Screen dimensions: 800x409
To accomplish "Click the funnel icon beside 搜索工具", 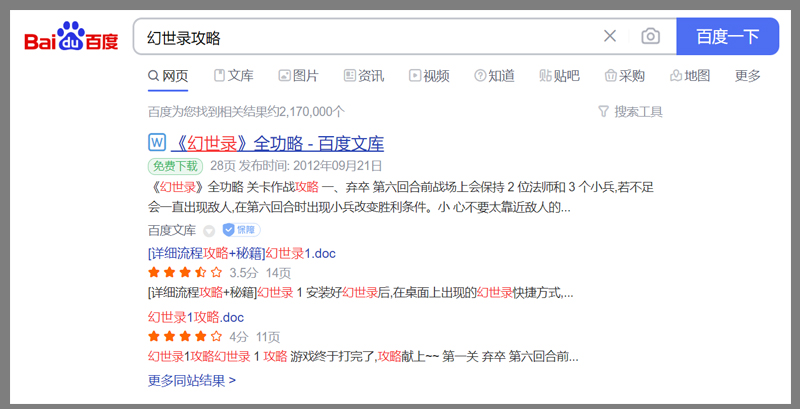I will pos(604,112).
